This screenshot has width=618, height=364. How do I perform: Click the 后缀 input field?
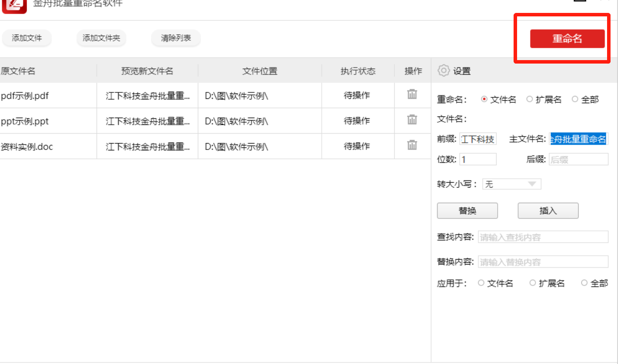[x=578, y=159]
